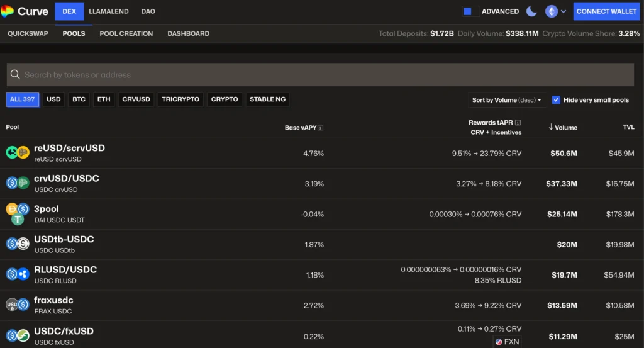Open the RLUSD/USDC pool name
This screenshot has width=644, height=348.
coord(65,269)
